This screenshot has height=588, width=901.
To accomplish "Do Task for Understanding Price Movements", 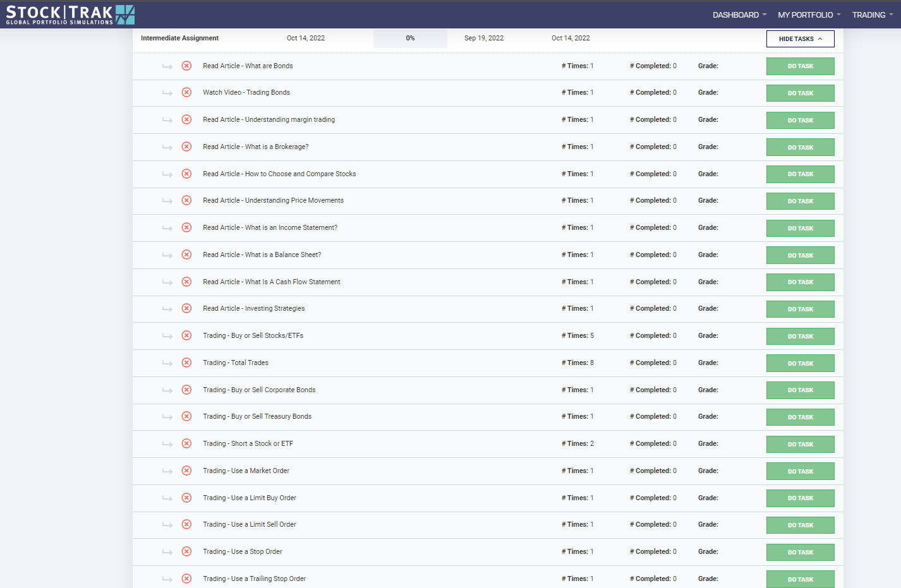I will click(x=801, y=201).
